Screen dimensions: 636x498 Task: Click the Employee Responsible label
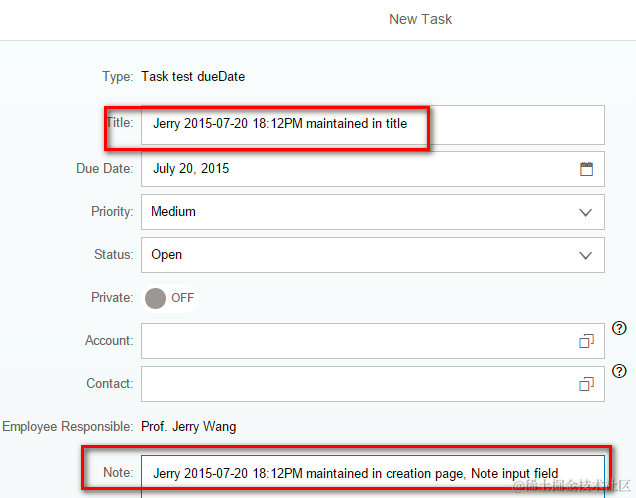(68, 427)
